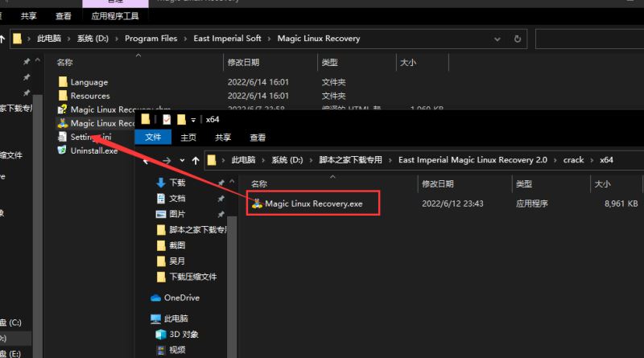Open the 下载压缩文件 folder in sidebar
Image resolution: width=644 pixels, height=358 pixels.
coord(187,277)
